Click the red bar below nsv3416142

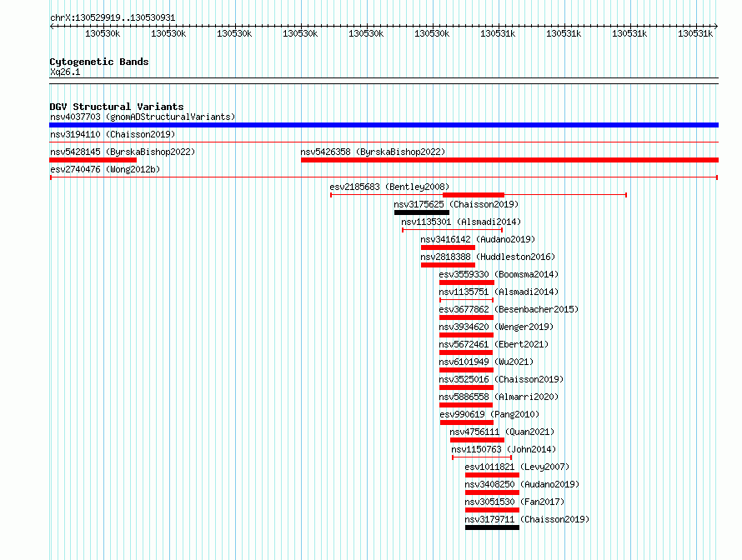[x=448, y=247]
